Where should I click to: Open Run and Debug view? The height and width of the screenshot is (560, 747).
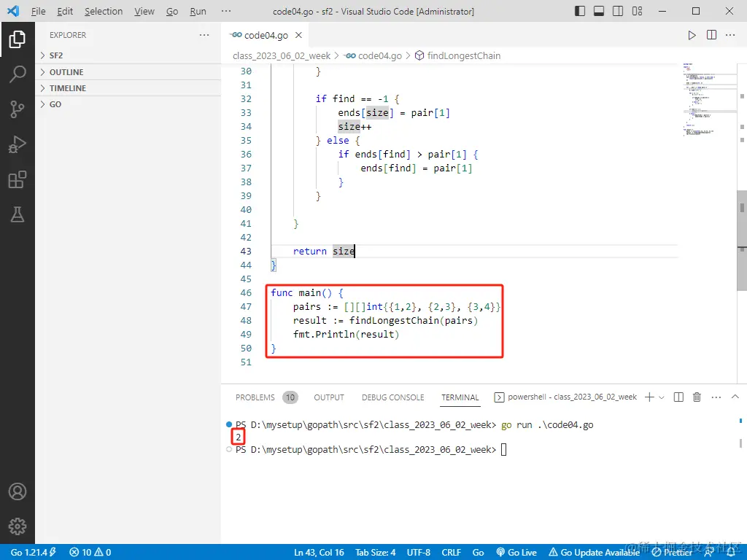tap(18, 144)
